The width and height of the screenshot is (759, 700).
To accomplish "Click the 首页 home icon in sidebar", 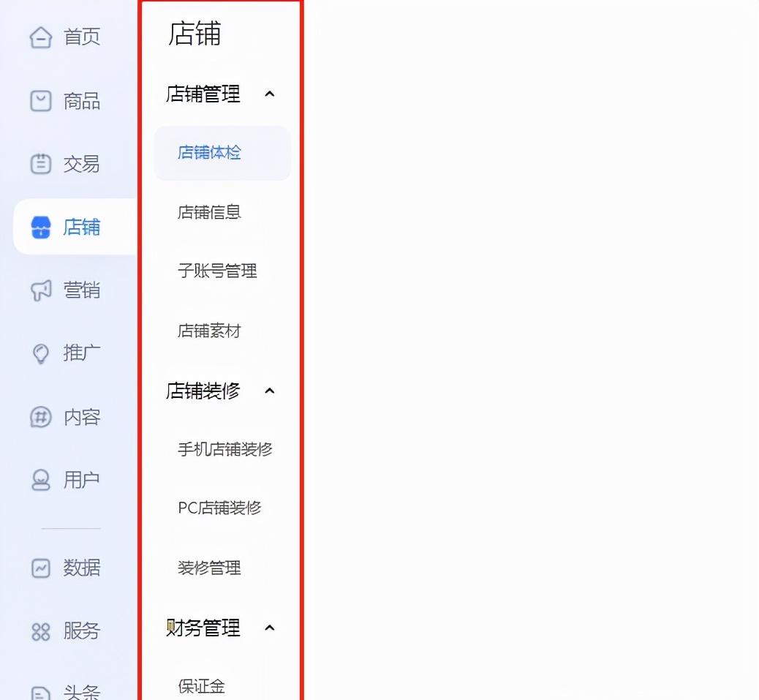I will point(42,37).
